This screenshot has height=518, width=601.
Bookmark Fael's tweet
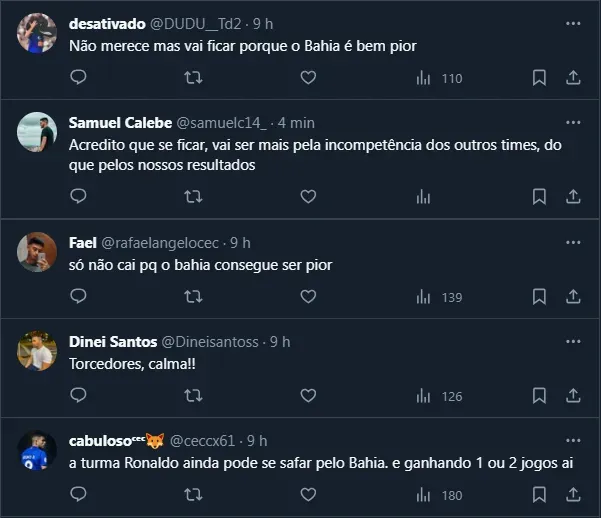point(539,296)
